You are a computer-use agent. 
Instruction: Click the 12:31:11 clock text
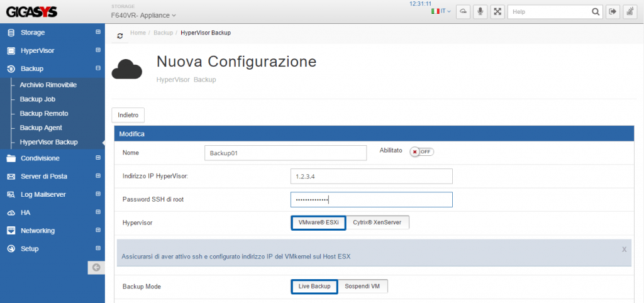tap(420, 4)
